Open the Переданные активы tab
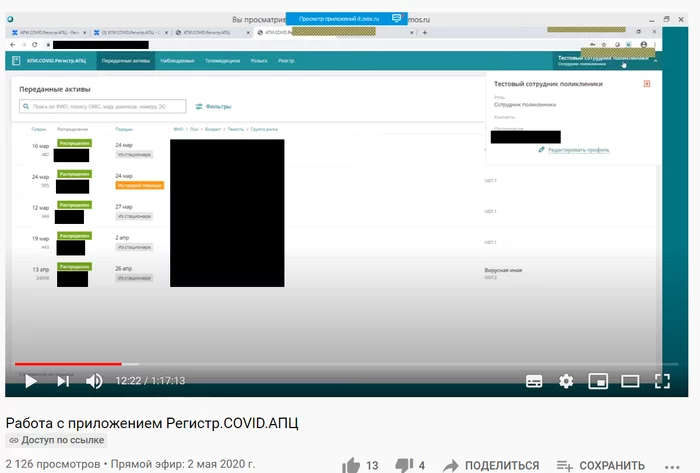The width and height of the screenshot is (700, 473). click(x=126, y=61)
